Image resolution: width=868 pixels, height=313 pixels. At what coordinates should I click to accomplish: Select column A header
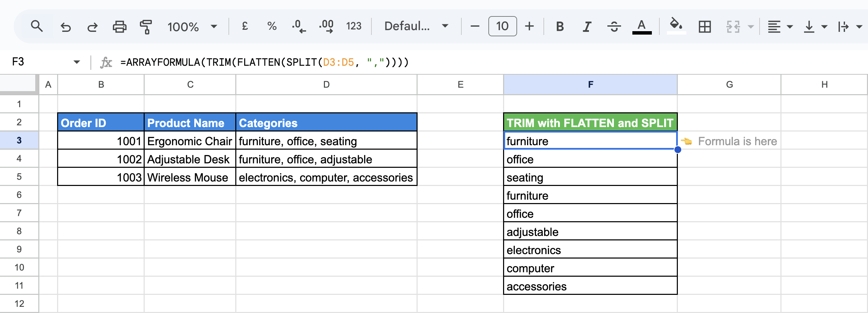(48, 85)
